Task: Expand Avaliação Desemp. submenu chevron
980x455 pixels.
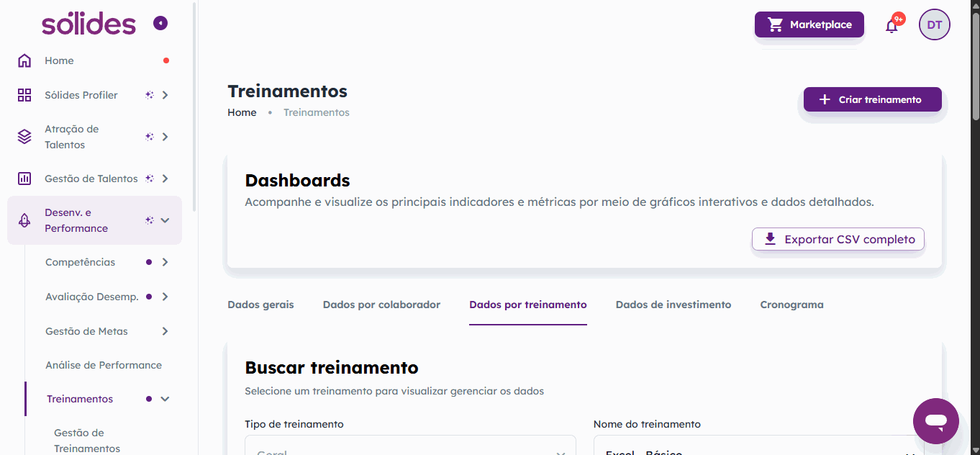Action: 165,297
